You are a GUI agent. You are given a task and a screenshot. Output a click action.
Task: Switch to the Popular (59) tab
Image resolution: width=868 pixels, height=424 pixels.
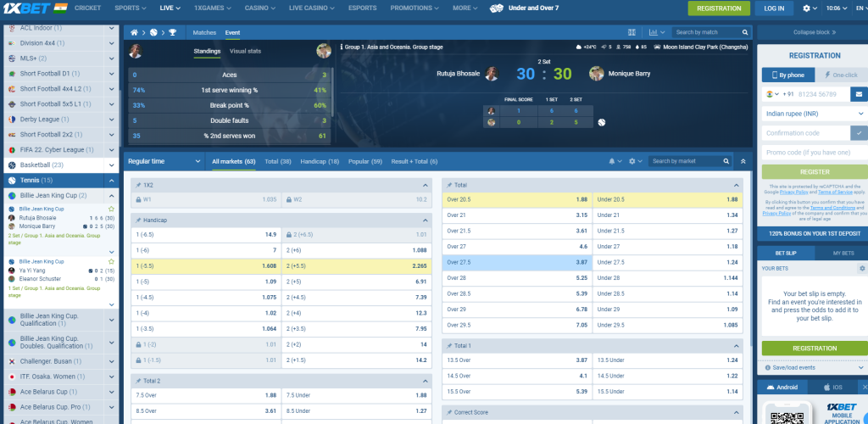pos(365,161)
